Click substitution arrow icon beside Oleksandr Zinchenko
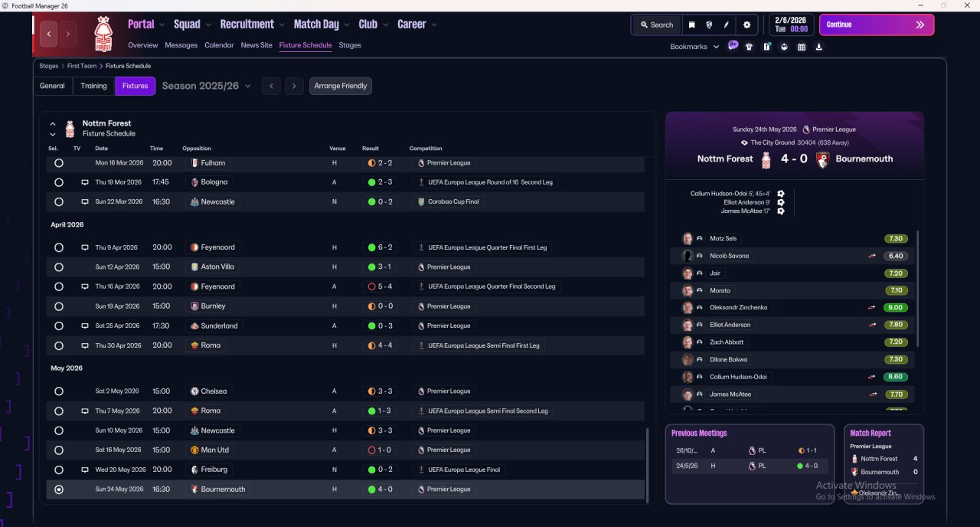Image resolution: width=980 pixels, height=527 pixels. click(x=871, y=308)
